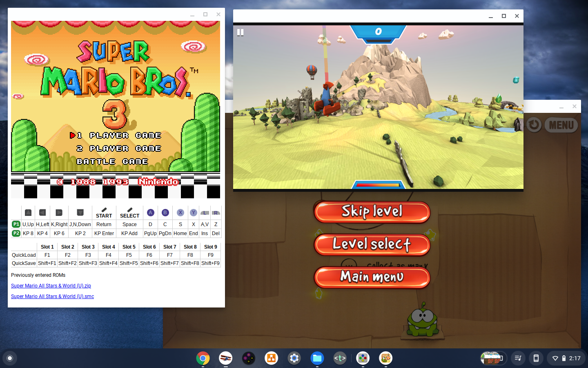The height and width of the screenshot is (368, 588).
Task: Click the Slot 9 column header
Action: point(210,247)
